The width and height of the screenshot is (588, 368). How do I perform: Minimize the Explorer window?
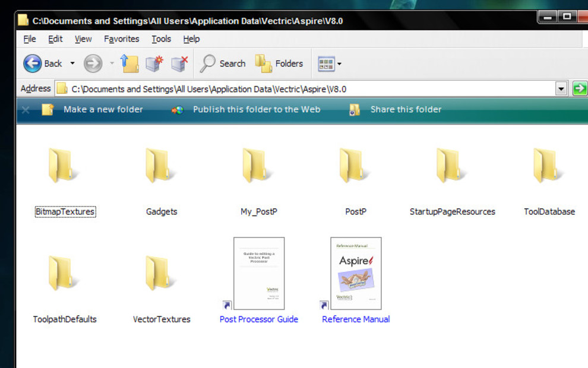point(548,17)
